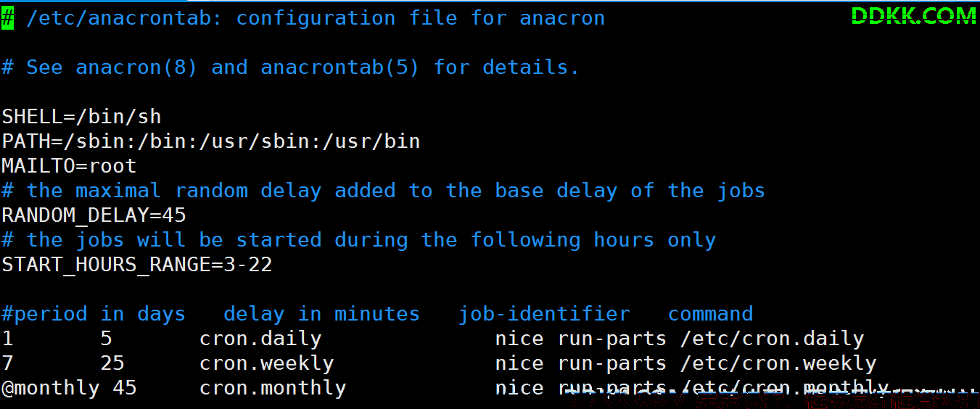
Task: Click the @monthly period entry
Action: [50, 388]
